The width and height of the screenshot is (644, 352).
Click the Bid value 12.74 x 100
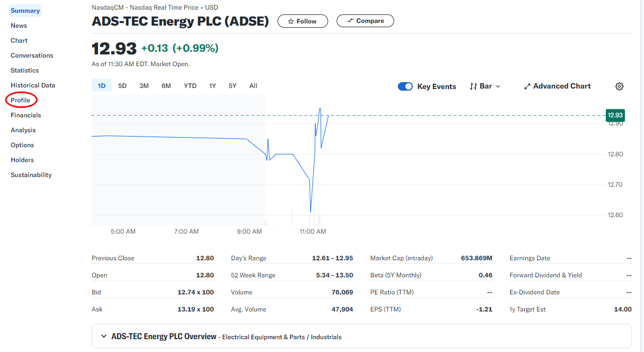click(x=195, y=292)
